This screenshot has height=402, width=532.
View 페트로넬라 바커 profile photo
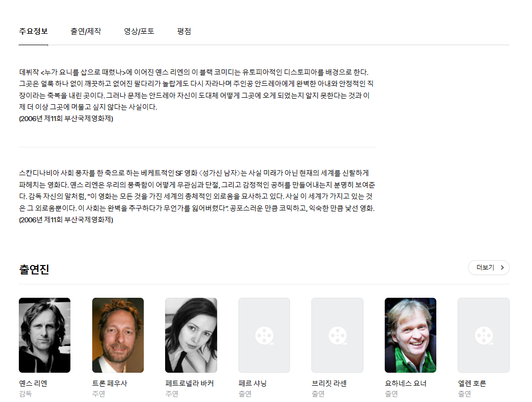[x=191, y=335]
